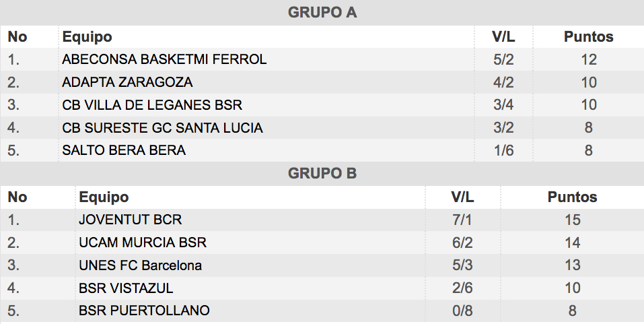Image resolution: width=644 pixels, height=324 pixels.
Task: Select BSR PUERTOLLANO team
Action: point(144,311)
